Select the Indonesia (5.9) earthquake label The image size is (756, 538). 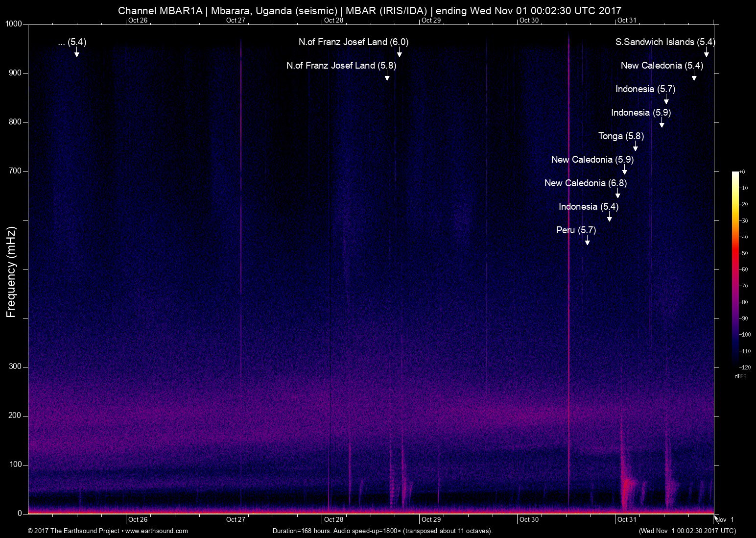pyautogui.click(x=641, y=113)
